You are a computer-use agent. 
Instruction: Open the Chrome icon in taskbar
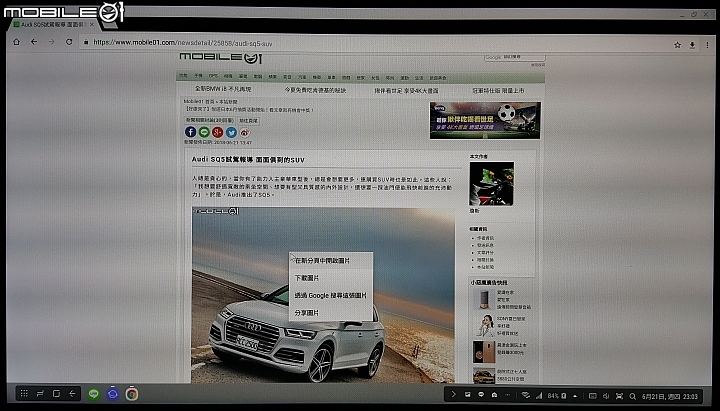[x=132, y=394]
